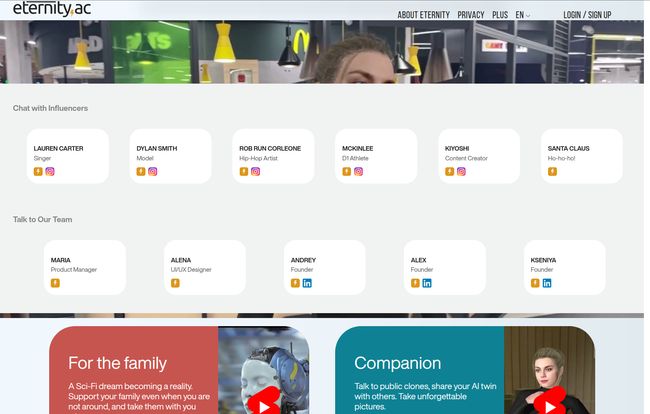Select the Kseniya Founder card
This screenshot has width=650, height=414.
tap(565, 267)
